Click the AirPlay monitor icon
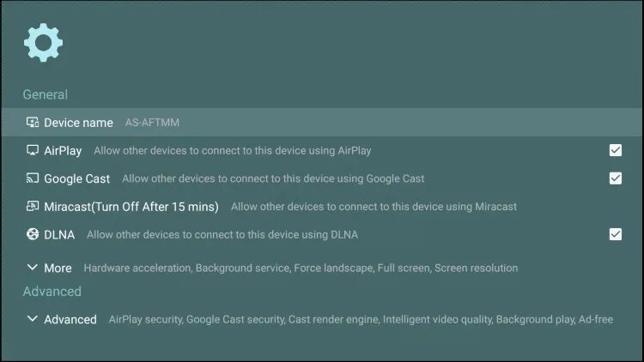This screenshot has width=644, height=362. [x=33, y=150]
